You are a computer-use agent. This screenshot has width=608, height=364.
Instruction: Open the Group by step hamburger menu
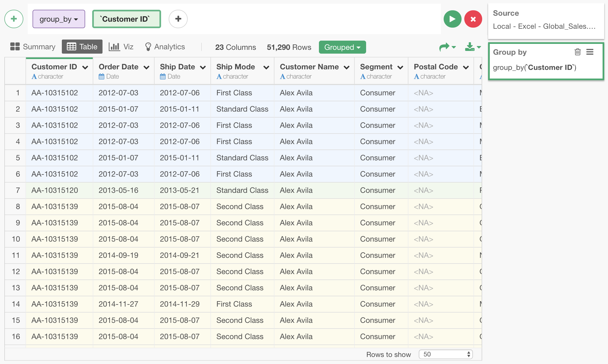[x=590, y=52]
